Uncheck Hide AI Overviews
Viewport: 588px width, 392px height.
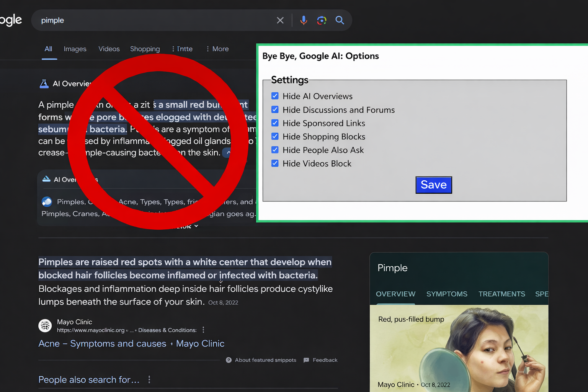point(275,96)
